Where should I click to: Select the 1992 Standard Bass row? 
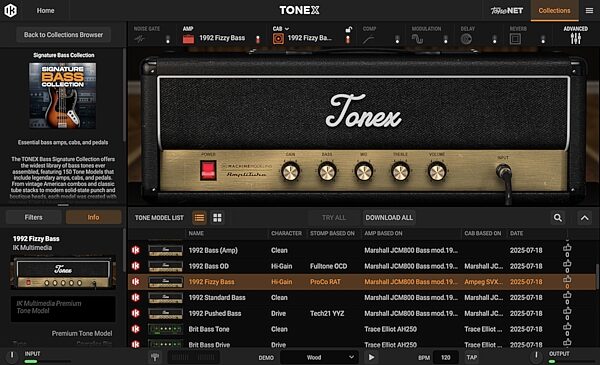click(362, 298)
